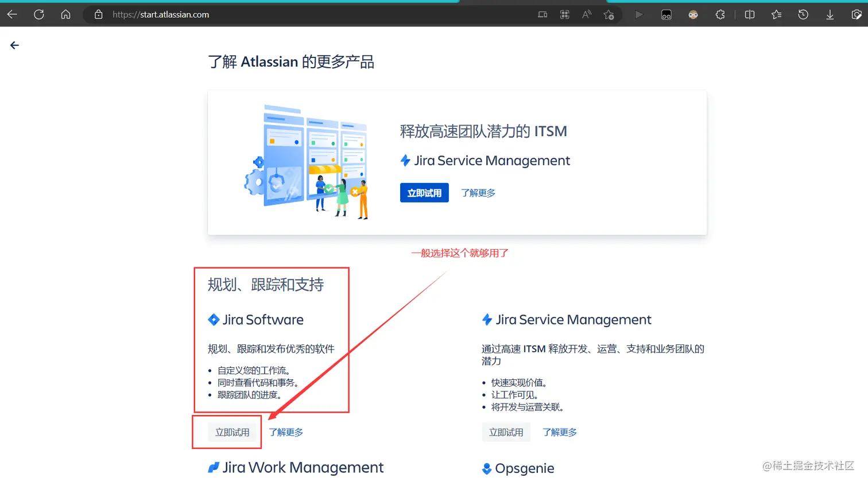Click the Jira Software diamond logo icon
Screen dimensions: 868x485
pyautogui.click(x=214, y=320)
